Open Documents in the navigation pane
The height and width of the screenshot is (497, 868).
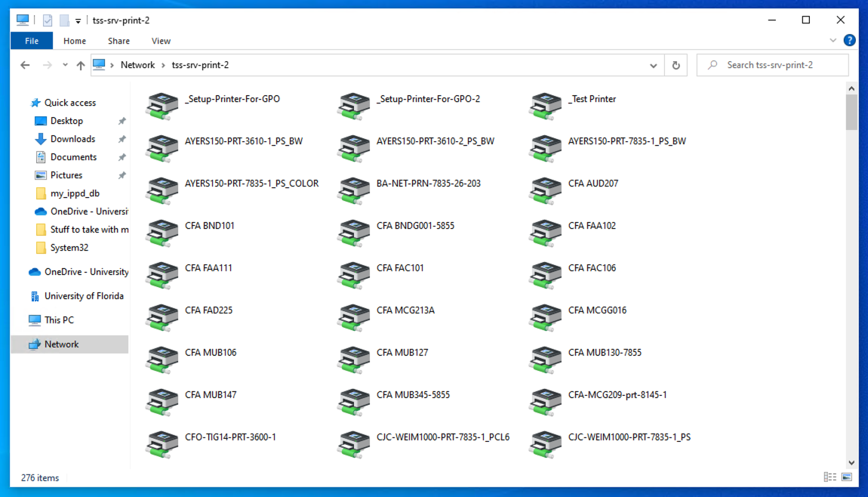click(x=74, y=157)
